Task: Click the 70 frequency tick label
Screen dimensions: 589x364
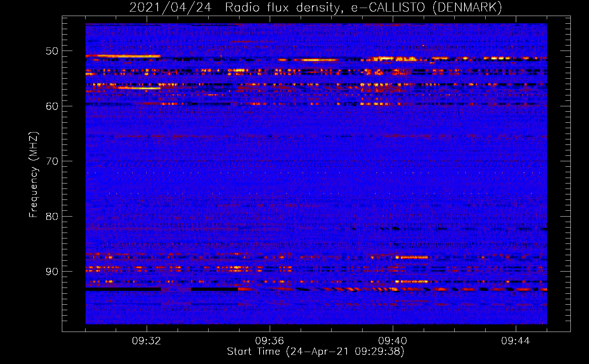Action: pos(52,161)
